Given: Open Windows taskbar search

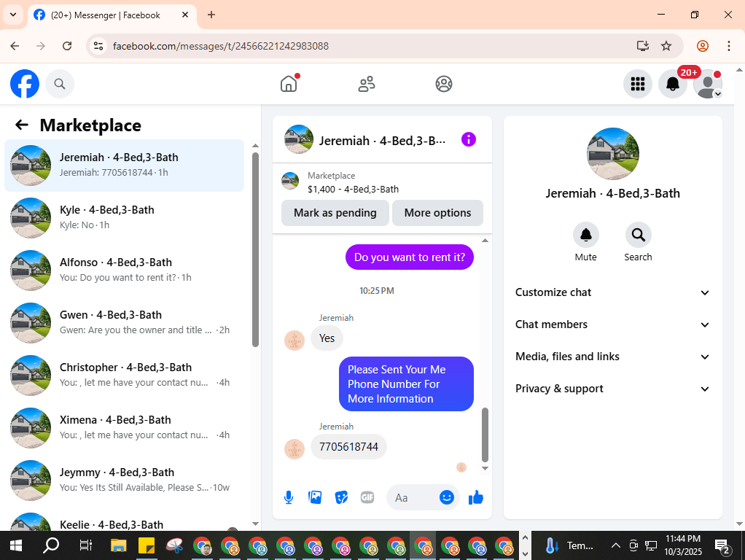Looking at the screenshot, I should [50, 545].
